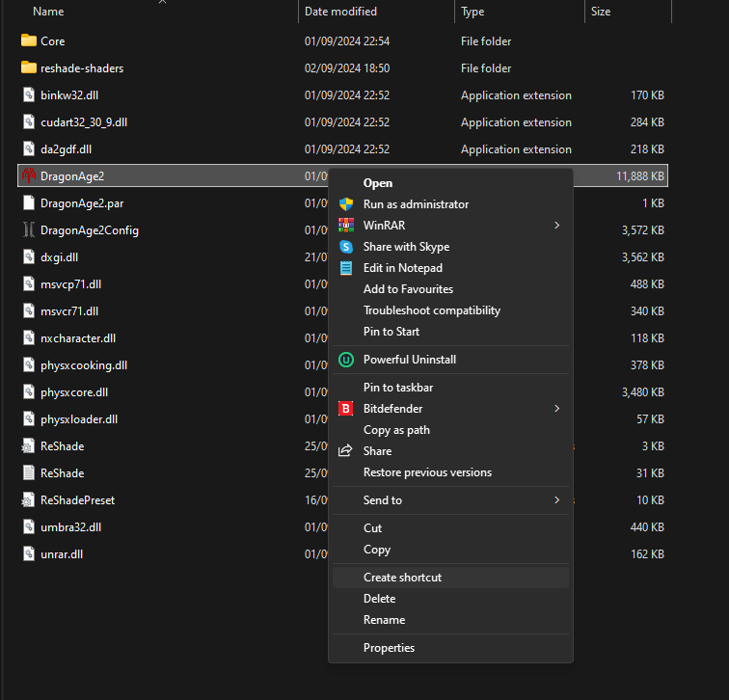Choose Create shortcut from context menu
Viewport: 729px width, 700px height.
[x=402, y=578]
